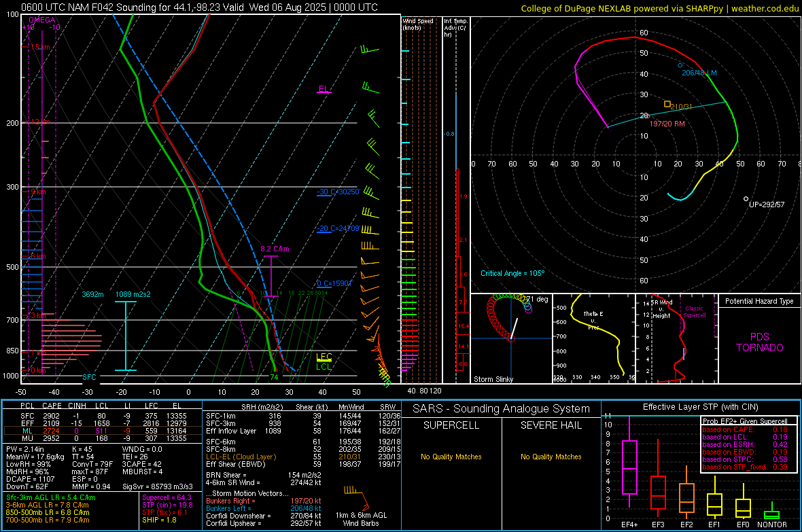Click the Inf. Temp. Adv. panel header
The height and width of the screenshot is (532, 802).
(x=455, y=28)
